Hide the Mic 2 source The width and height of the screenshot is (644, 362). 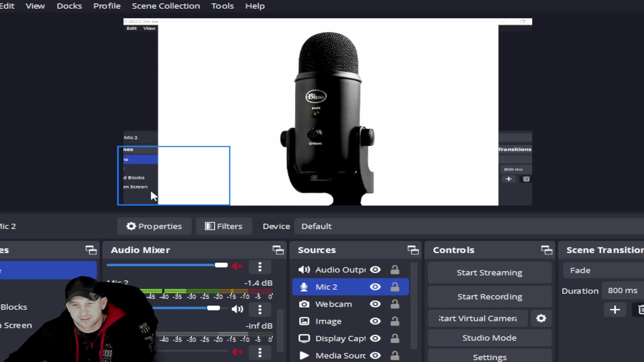tap(375, 287)
